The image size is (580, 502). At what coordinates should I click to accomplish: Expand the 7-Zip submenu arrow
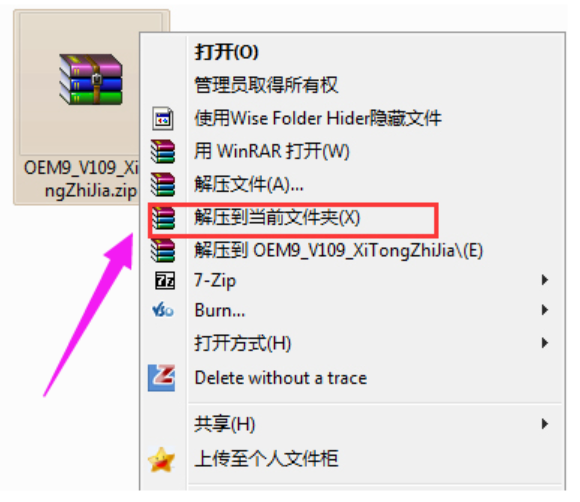[544, 280]
